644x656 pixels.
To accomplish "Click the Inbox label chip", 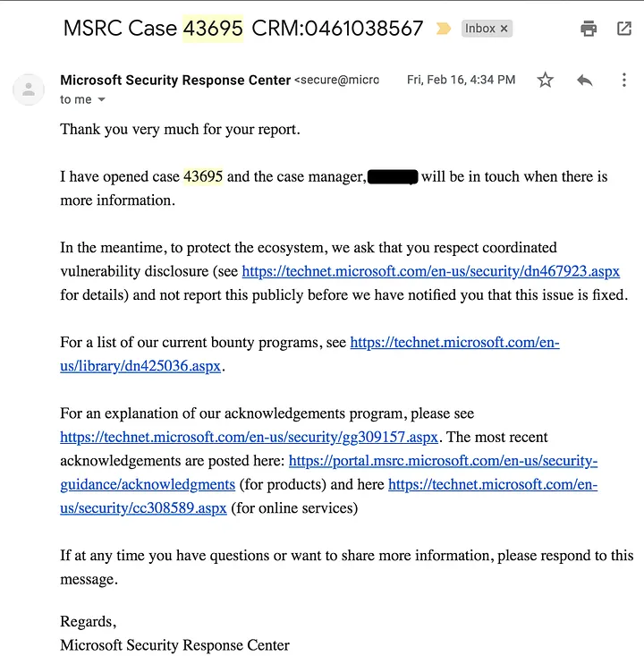I will (x=480, y=29).
